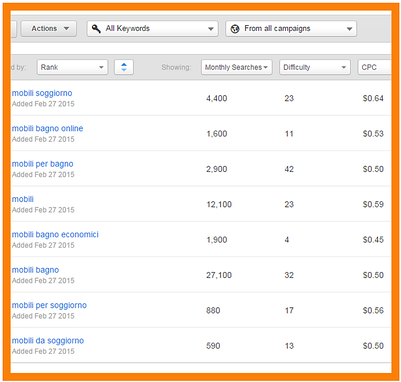Open the All Keywords filter dropdown
The image size is (401, 382).
153,29
